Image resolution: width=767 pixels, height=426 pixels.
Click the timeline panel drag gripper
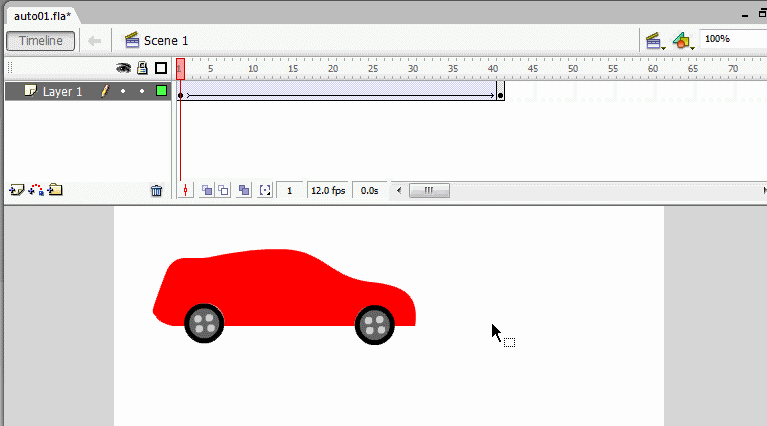pos(10,68)
